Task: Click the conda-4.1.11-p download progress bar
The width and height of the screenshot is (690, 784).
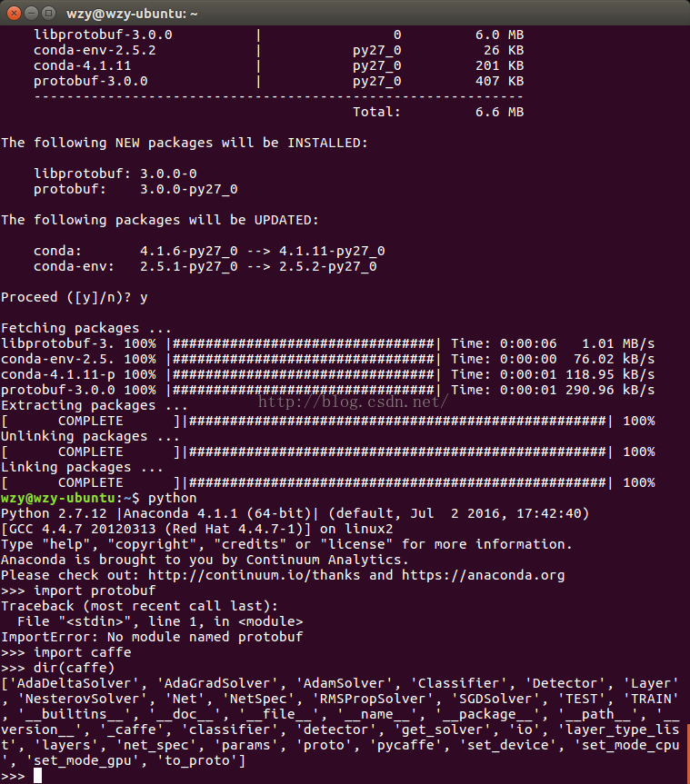Action: 304,375
